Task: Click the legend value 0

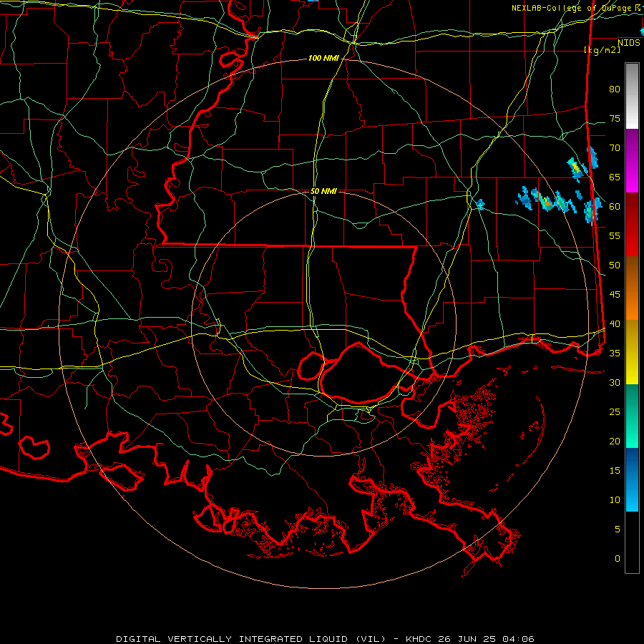Action: coord(618,559)
